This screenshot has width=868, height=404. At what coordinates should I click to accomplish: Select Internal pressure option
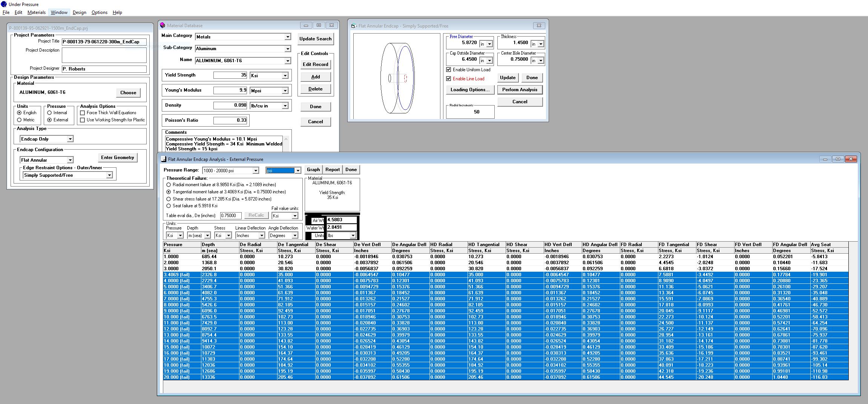pyautogui.click(x=49, y=113)
